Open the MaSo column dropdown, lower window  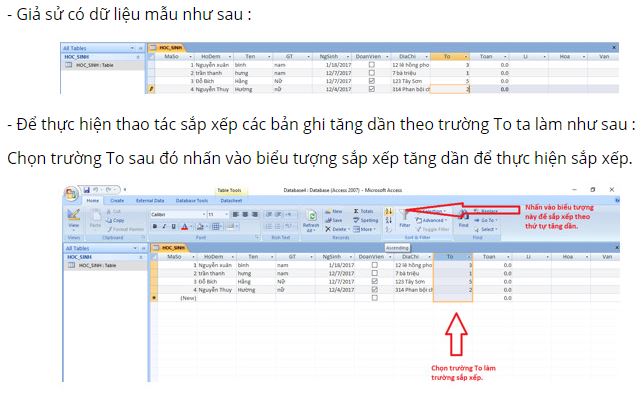193,257
